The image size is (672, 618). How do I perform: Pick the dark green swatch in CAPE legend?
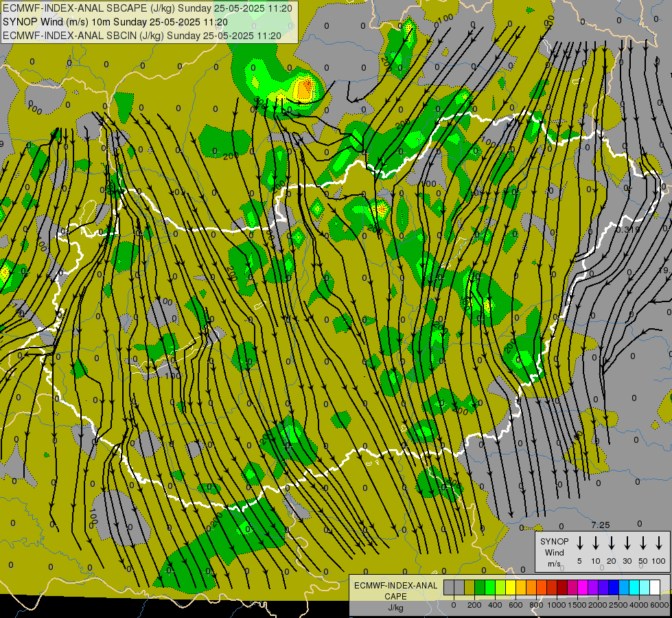pos(480,587)
